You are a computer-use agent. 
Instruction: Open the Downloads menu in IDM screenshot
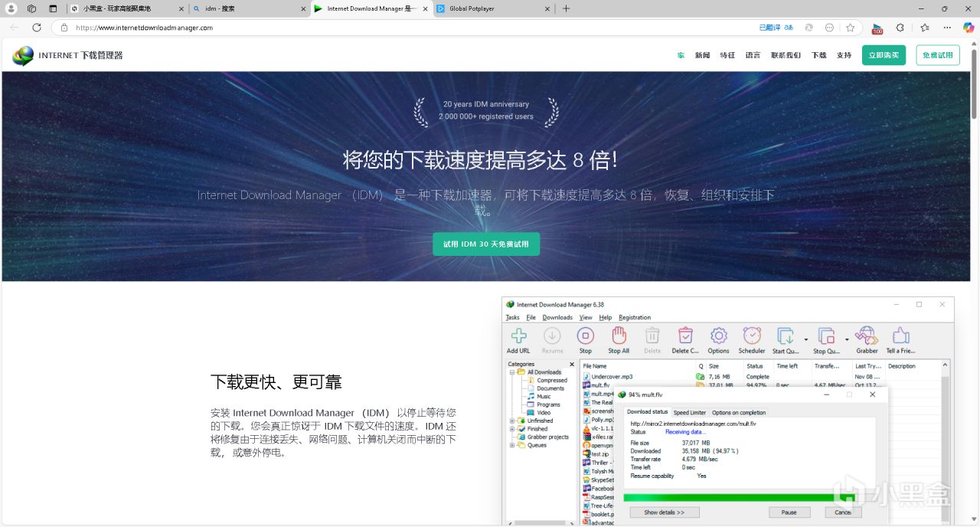557,317
